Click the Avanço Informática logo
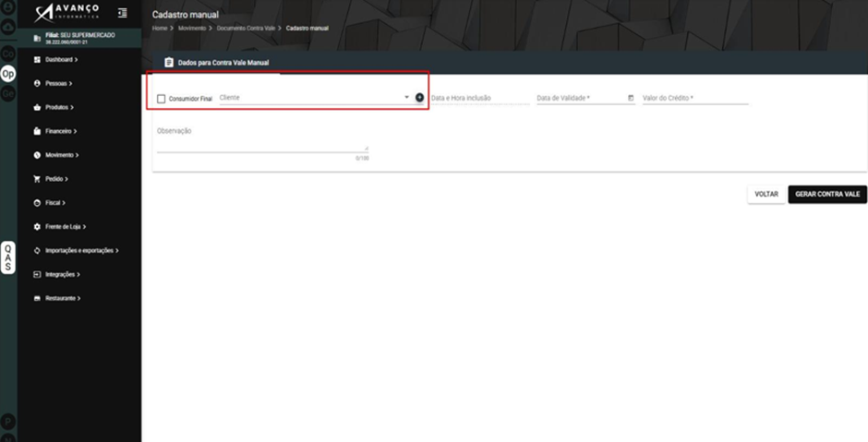Image resolution: width=868 pixels, height=442 pixels. click(x=66, y=13)
